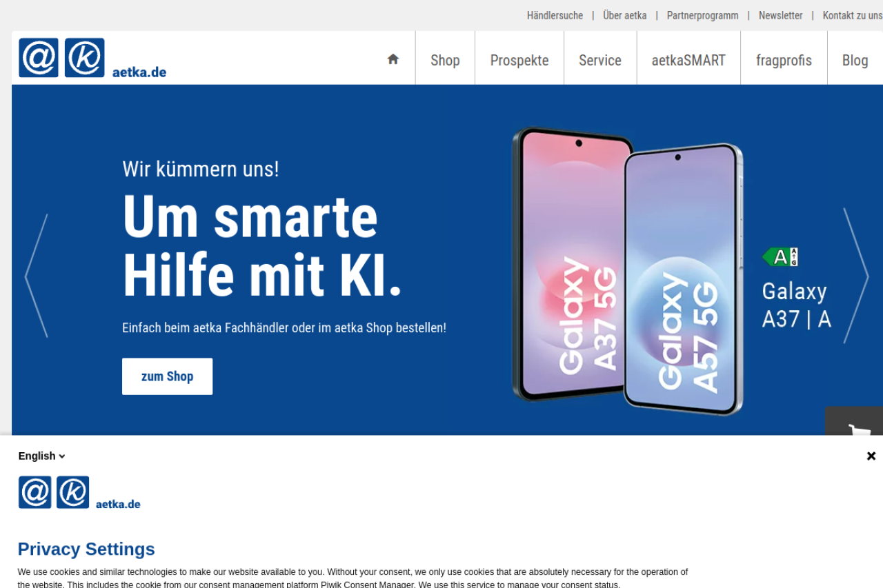
Task: Follow the Über aetka link
Action: 625,15
